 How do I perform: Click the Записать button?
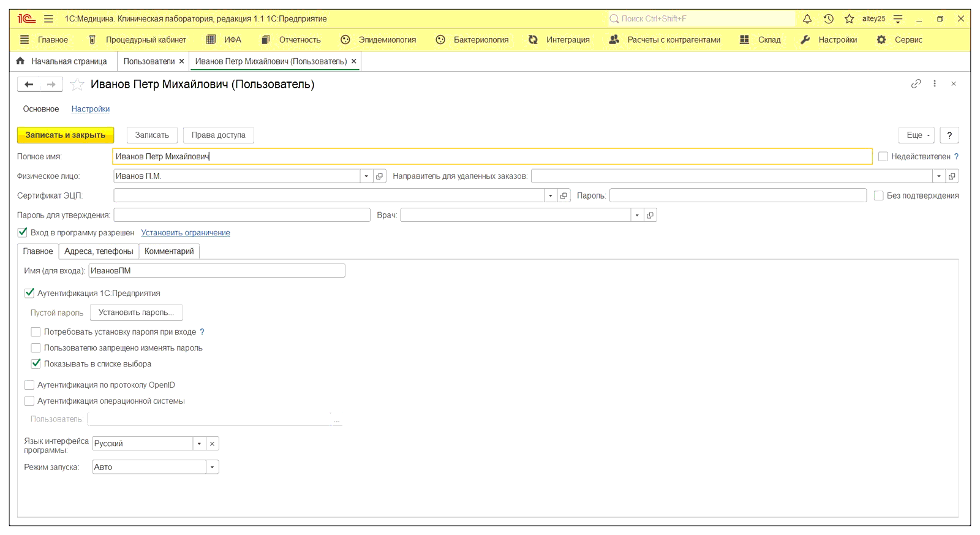pos(152,135)
